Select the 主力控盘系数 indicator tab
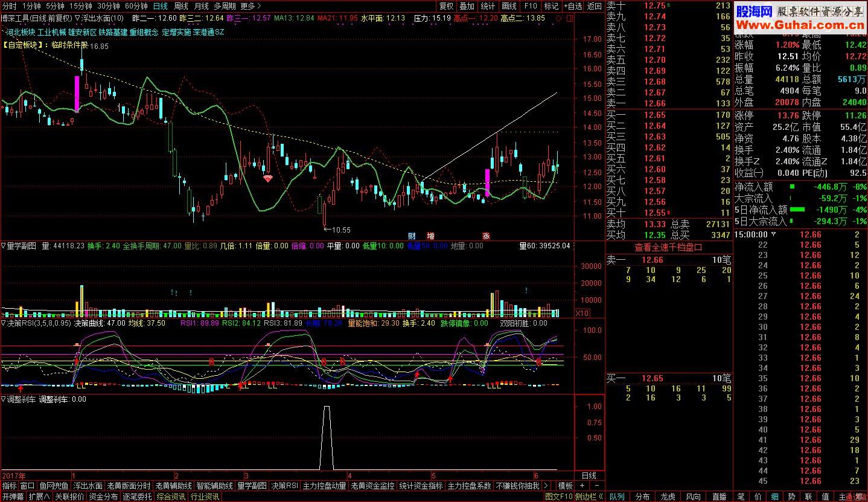This screenshot has height=502, width=868. click(469, 486)
